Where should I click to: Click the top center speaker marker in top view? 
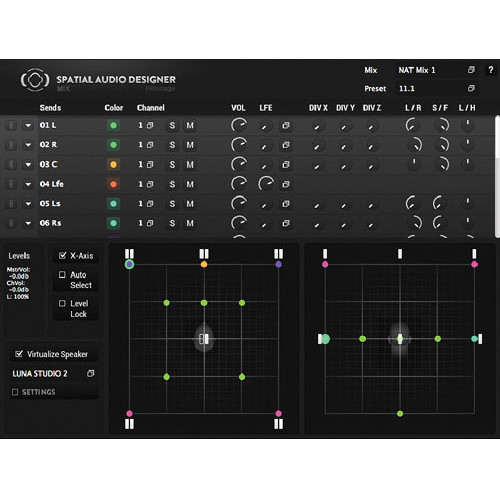coord(204,254)
